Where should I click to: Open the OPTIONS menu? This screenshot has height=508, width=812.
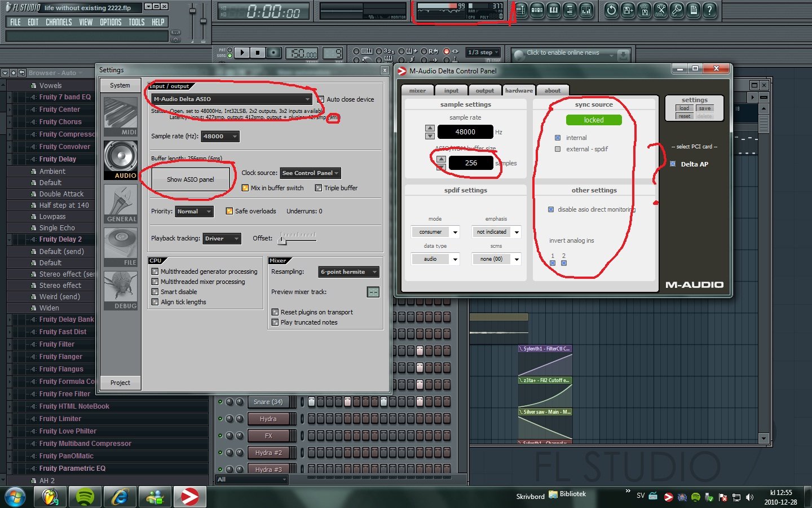[x=111, y=23]
